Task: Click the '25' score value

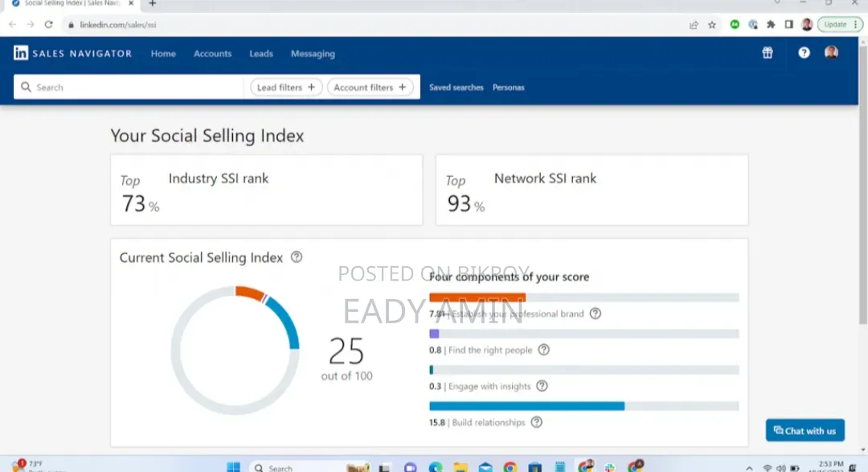Action: tap(346, 351)
